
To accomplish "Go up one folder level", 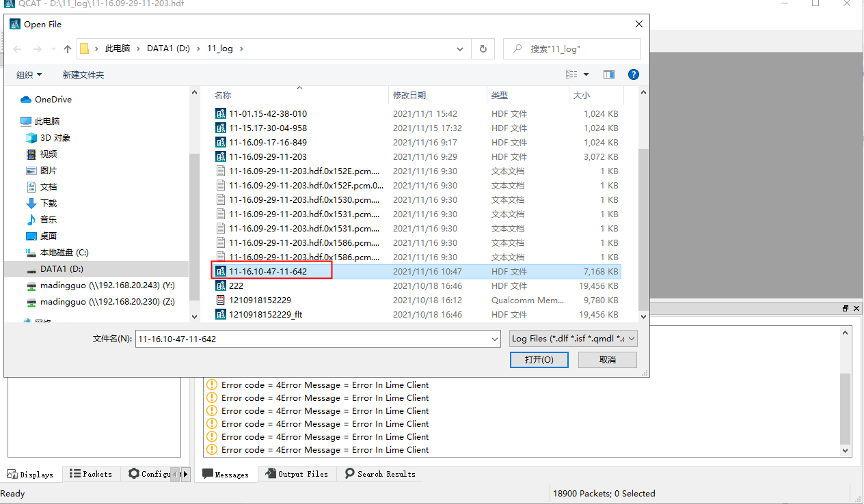I will pos(67,48).
